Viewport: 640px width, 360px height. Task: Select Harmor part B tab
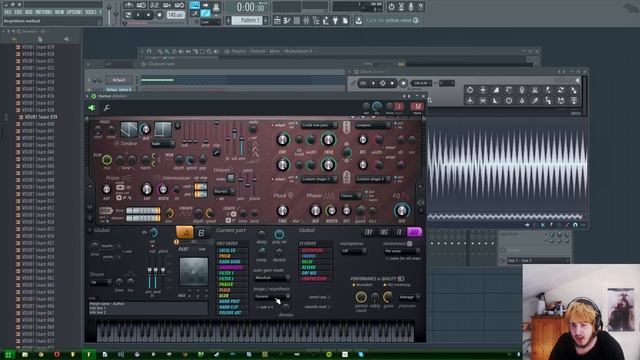201,233
